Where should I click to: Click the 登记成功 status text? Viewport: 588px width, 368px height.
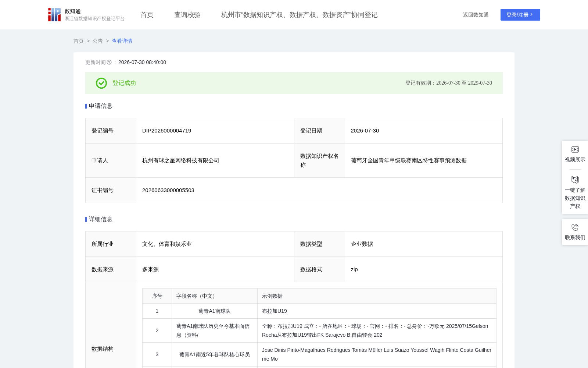[x=124, y=83]
